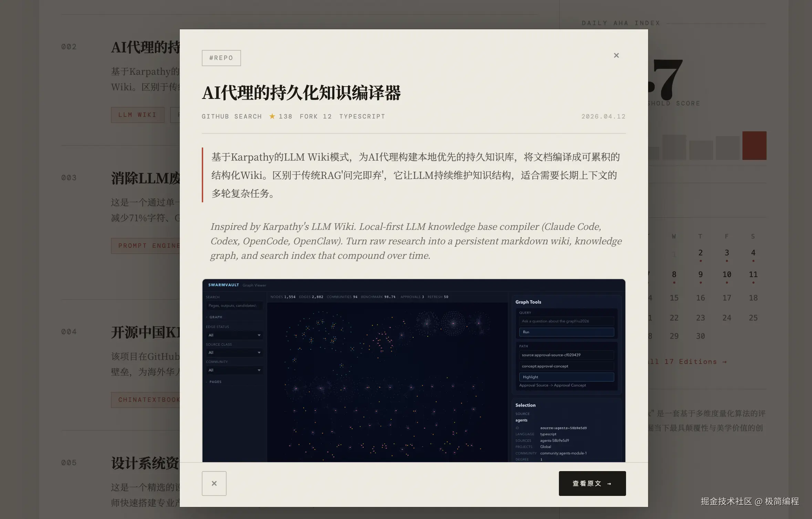Select day 10 in the calendar
The width and height of the screenshot is (812, 519).
tap(727, 275)
